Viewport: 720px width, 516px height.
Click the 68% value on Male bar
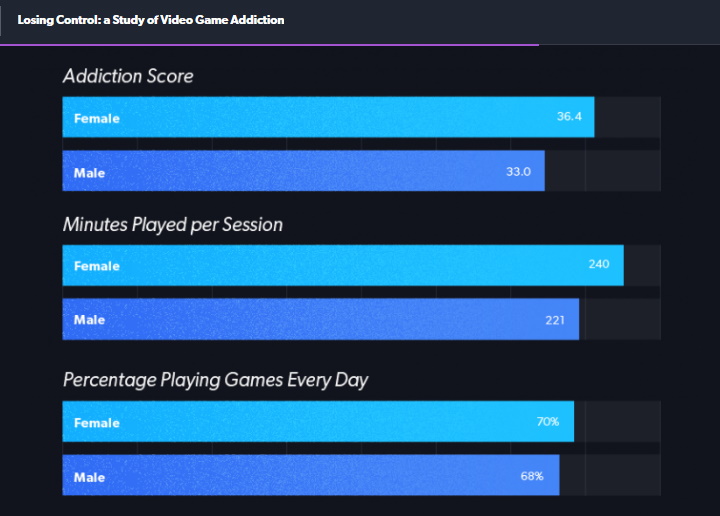[x=532, y=476]
